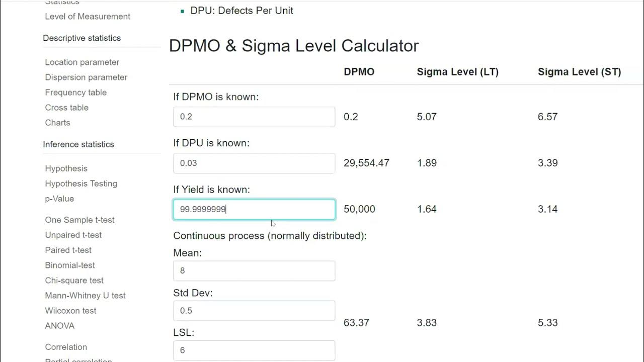Click the Std Dev input field
The image size is (644, 362).
tap(254, 311)
